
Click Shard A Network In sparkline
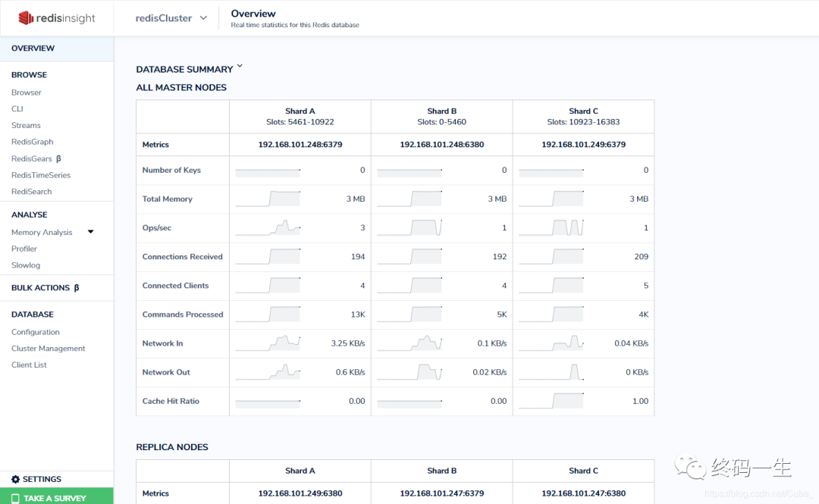268,343
